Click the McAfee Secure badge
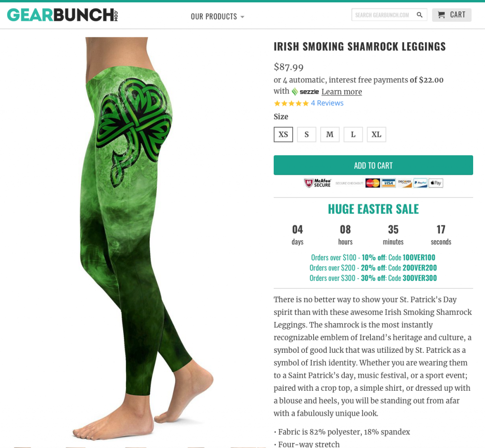 point(317,183)
